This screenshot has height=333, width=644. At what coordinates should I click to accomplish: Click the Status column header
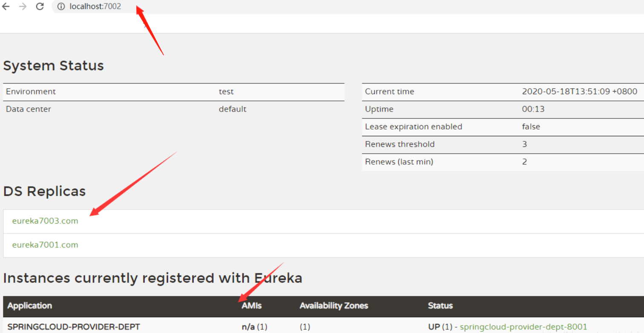[440, 306]
